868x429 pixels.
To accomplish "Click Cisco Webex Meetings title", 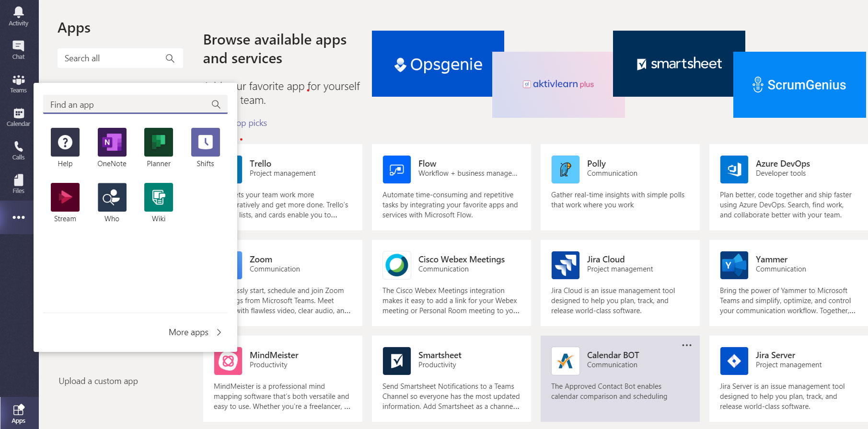I will (x=462, y=260).
